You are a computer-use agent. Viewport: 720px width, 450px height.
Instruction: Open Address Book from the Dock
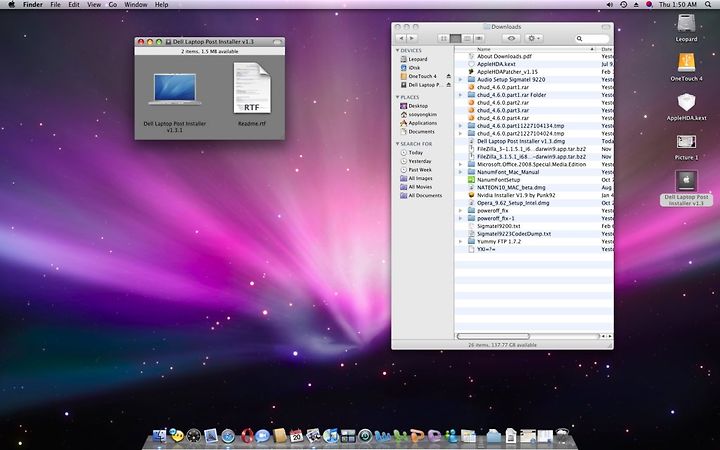(x=280, y=435)
